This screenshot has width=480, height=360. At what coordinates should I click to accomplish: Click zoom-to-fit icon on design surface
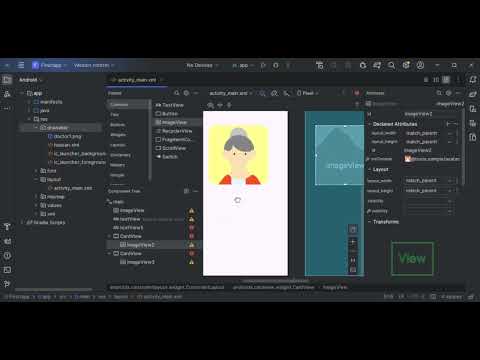click(x=353, y=270)
